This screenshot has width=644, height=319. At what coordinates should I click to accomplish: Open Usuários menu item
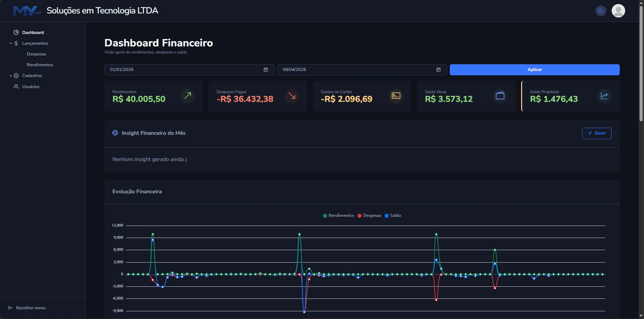tap(31, 87)
